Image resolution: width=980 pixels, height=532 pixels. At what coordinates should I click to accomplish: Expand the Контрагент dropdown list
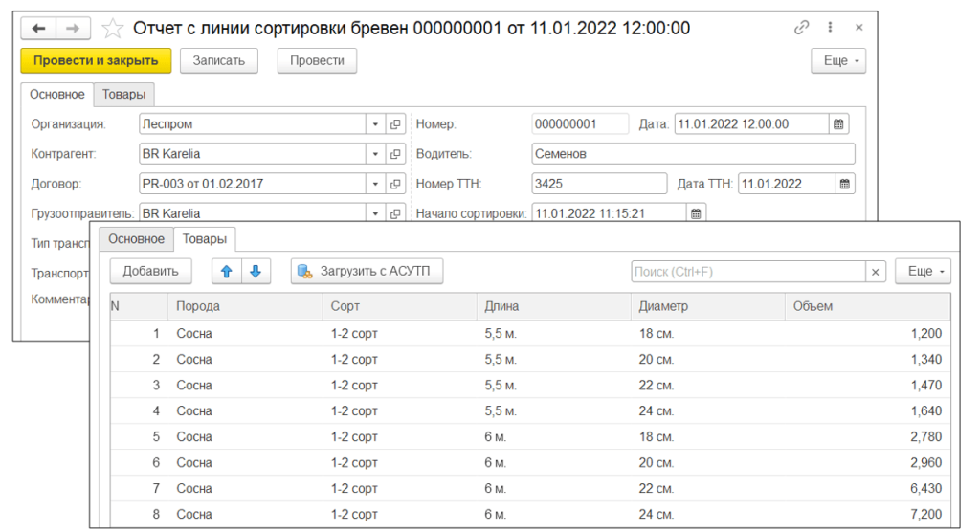coord(374,153)
